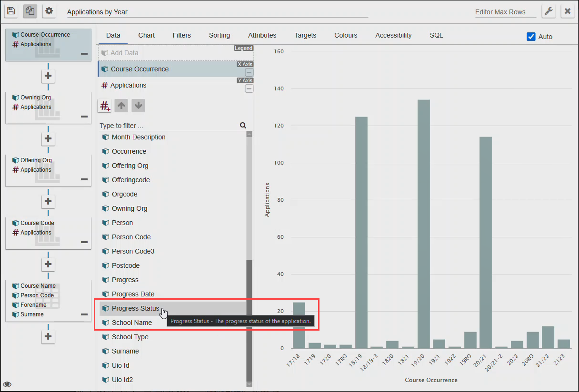Collapse the Owning Org Applications drill level
Screen dimensions: 579x392
(84, 117)
